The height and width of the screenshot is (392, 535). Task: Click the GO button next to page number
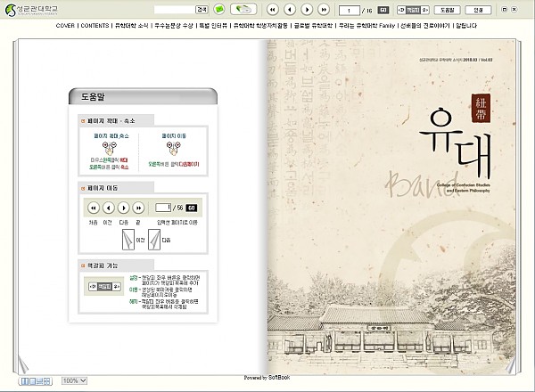tap(383, 10)
